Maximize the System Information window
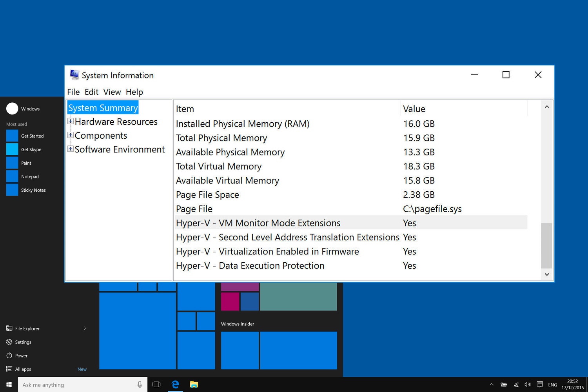This screenshot has width=588, height=392. 506,74
